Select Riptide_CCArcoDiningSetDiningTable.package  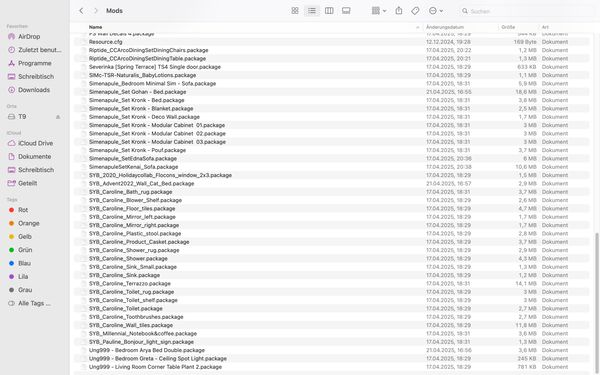point(332,59)
